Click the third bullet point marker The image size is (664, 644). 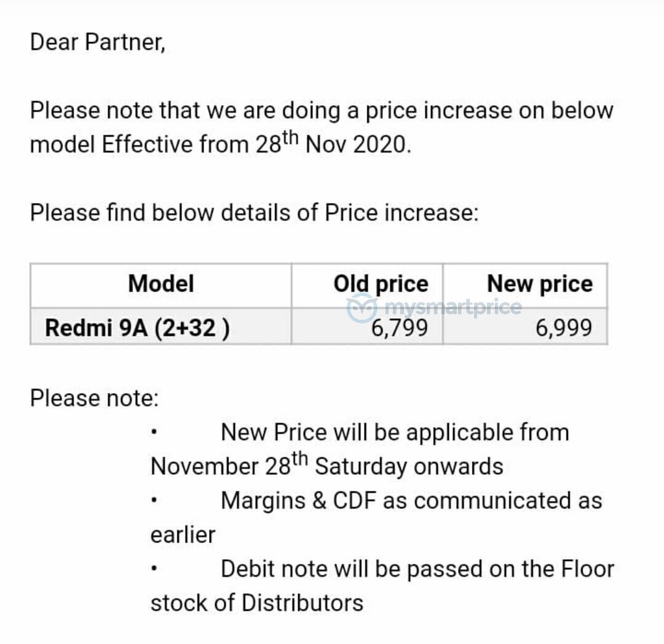[x=154, y=568]
